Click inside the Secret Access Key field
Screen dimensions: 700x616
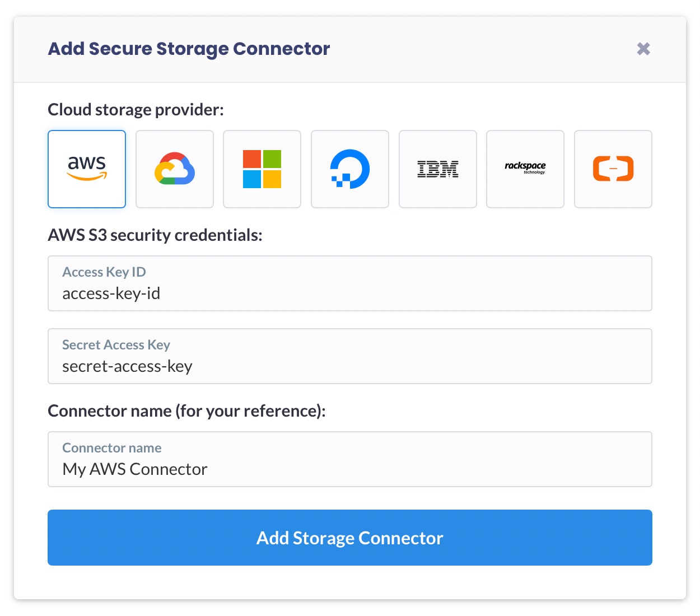tap(350, 356)
